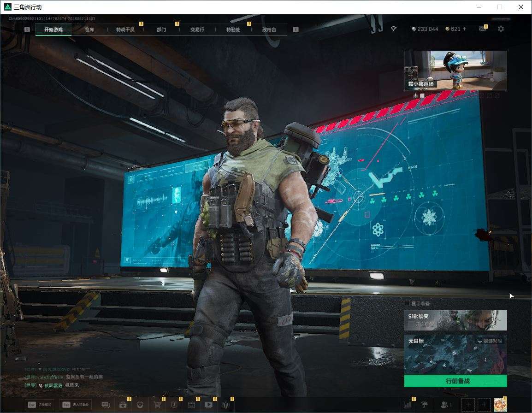Viewport: 532px width, 413px height.
Task: Click the Tab 进入特勤处 button
Action: (x=76, y=405)
